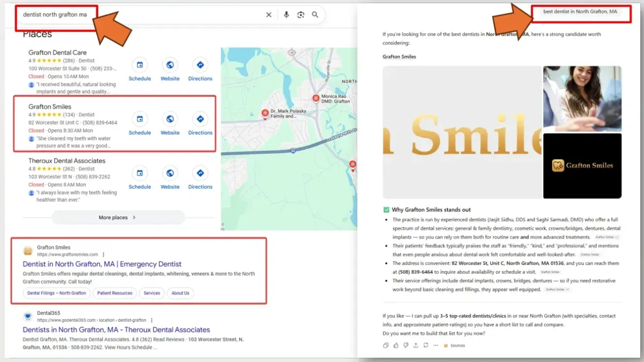The height and width of the screenshot is (362, 644).
Task: Select the Grafton Smiles place title
Action: tap(50, 107)
